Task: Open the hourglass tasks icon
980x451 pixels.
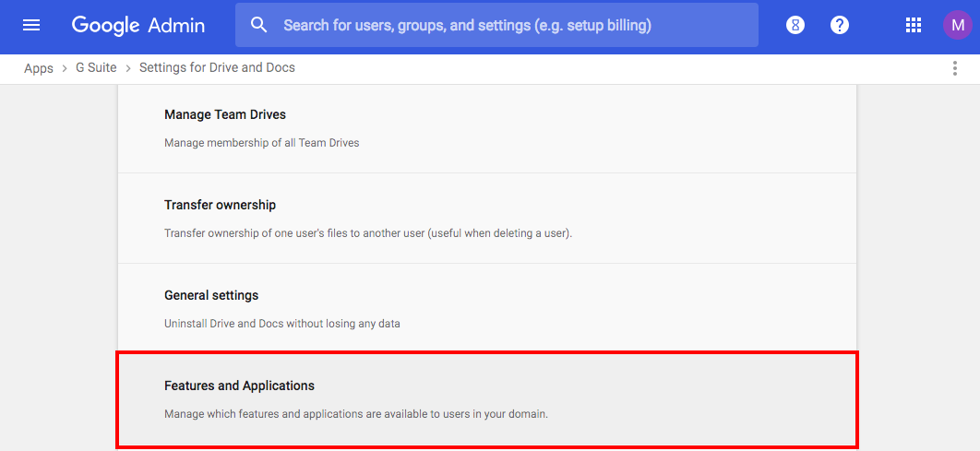Action: (795, 25)
